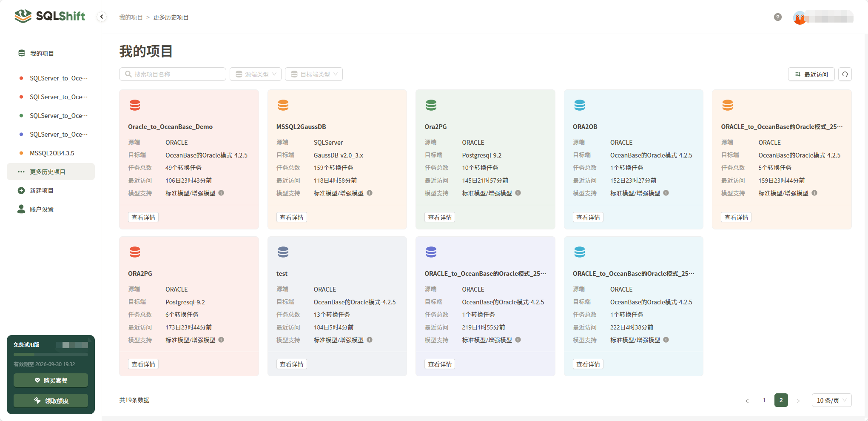This screenshot has width=868, height=421.
Task: Open the 我的项目 breadcrumb link
Action: (131, 17)
